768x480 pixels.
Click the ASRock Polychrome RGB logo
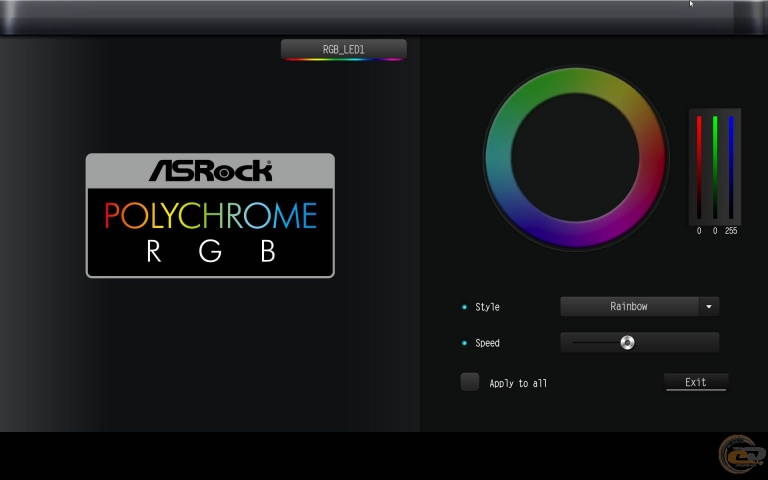pos(210,215)
